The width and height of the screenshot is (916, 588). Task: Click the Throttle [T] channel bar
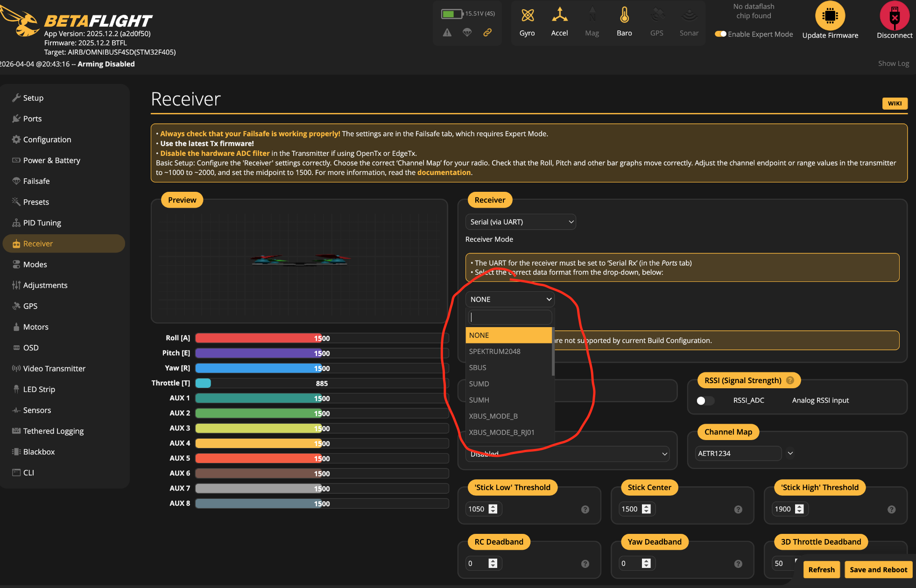322,383
